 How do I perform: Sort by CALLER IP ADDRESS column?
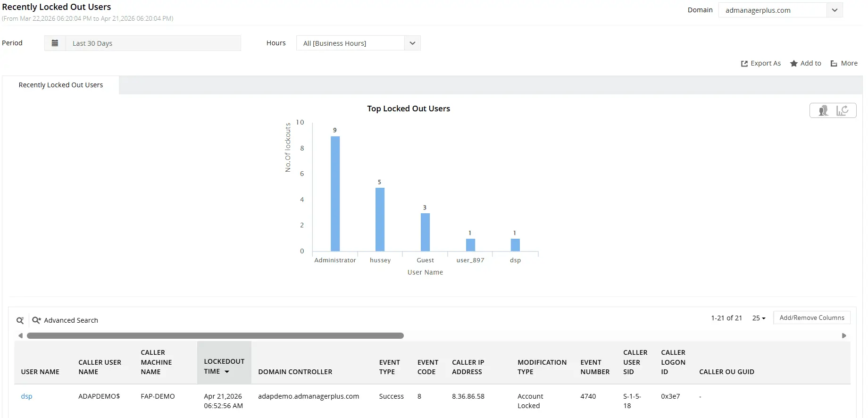click(468, 367)
